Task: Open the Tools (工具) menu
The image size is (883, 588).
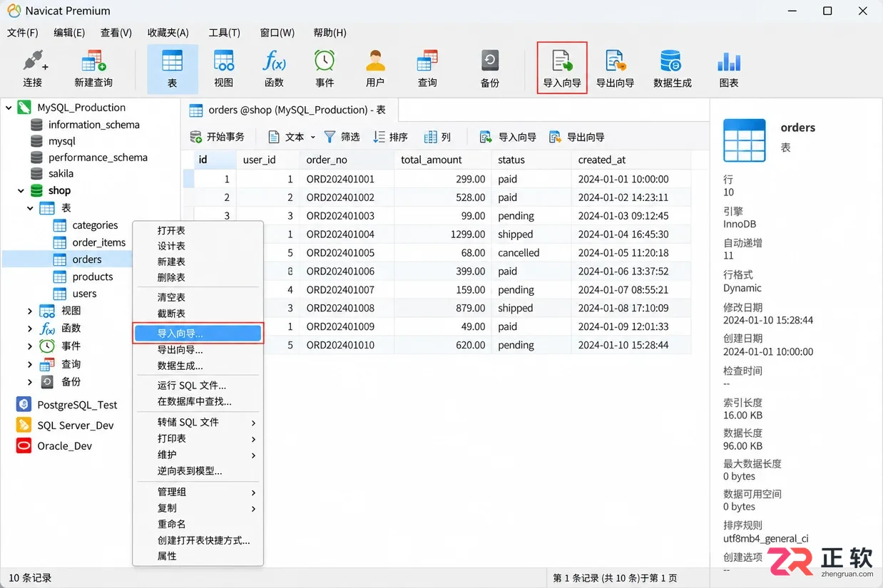Action: [x=224, y=33]
